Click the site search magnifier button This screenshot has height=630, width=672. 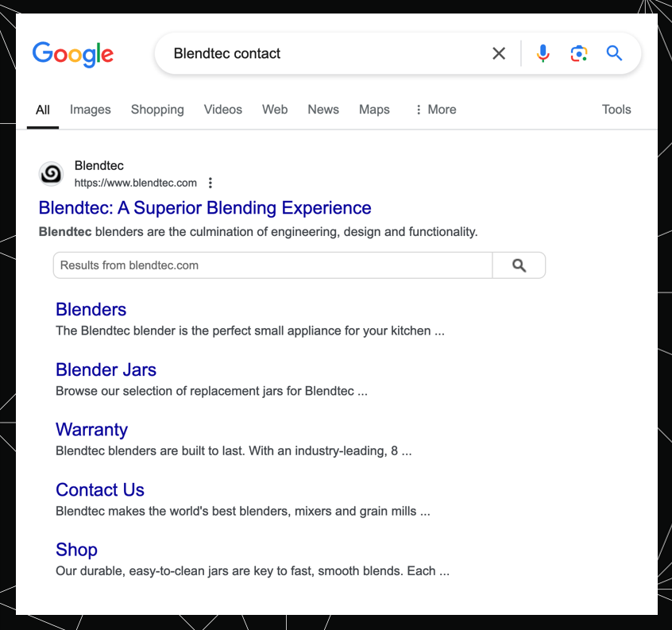coord(519,265)
